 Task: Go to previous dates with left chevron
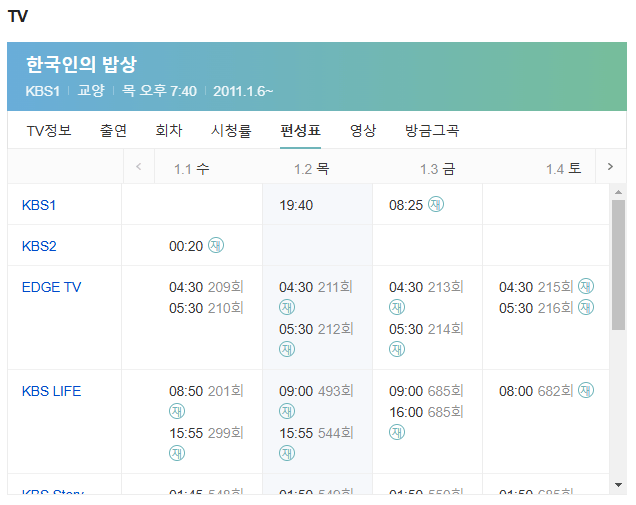click(x=139, y=166)
